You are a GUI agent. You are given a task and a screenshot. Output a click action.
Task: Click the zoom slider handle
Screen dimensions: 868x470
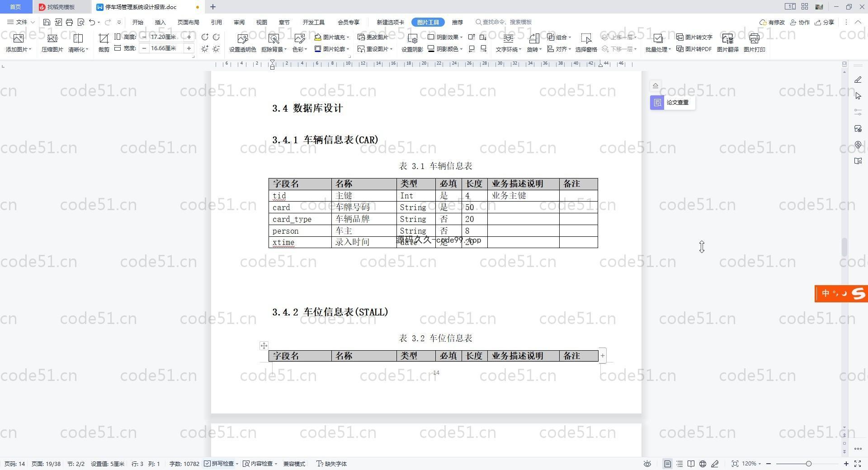tap(809, 464)
